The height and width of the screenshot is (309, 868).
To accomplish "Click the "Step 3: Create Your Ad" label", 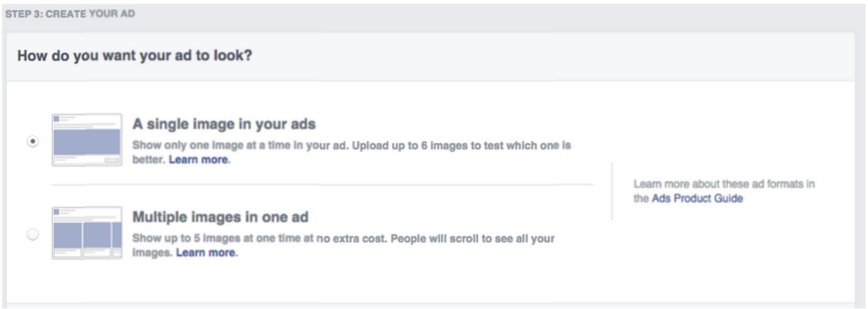I will coord(70,14).
